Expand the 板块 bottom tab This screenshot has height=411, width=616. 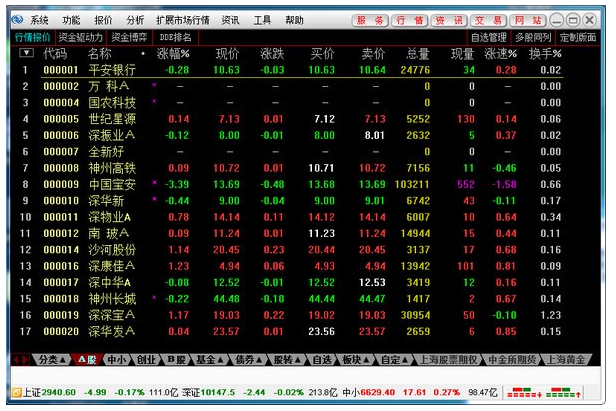(356, 360)
